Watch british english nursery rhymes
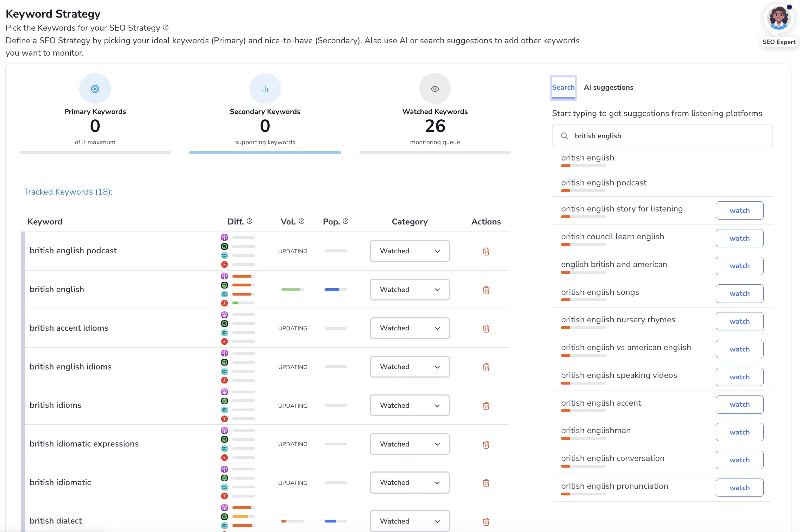The width and height of the screenshot is (800, 532). pos(739,321)
